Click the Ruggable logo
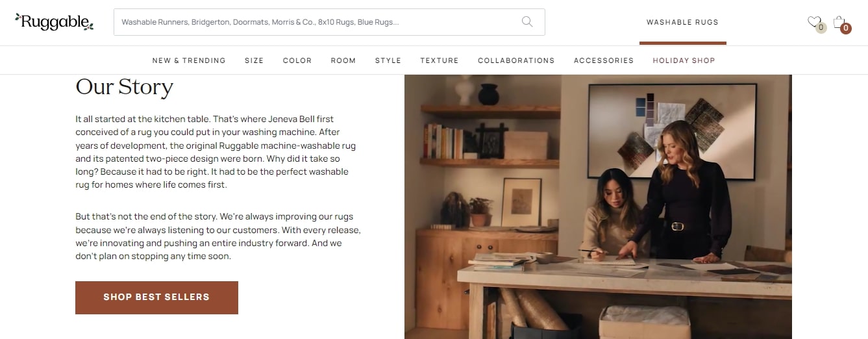The height and width of the screenshot is (339, 868). click(x=55, y=22)
